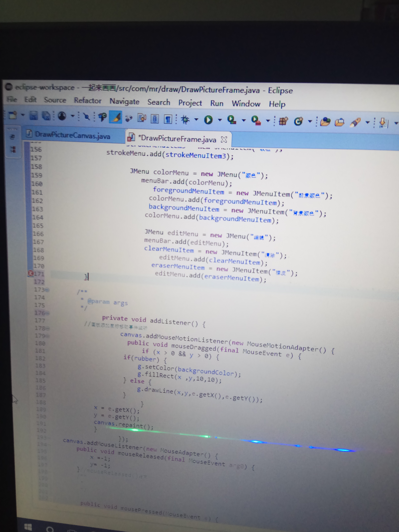Open the Help menu
Viewport: 399px width, 532px height.
277,104
